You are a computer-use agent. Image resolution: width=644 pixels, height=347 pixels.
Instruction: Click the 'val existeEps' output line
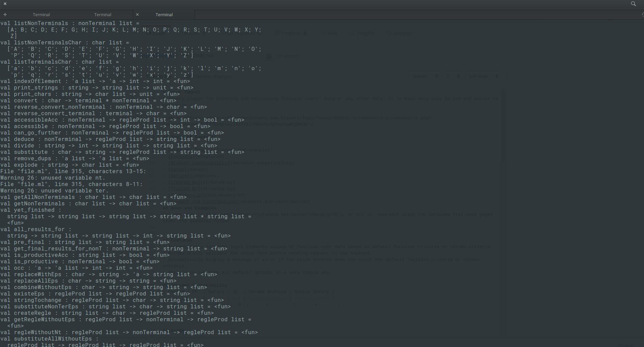coord(95,294)
